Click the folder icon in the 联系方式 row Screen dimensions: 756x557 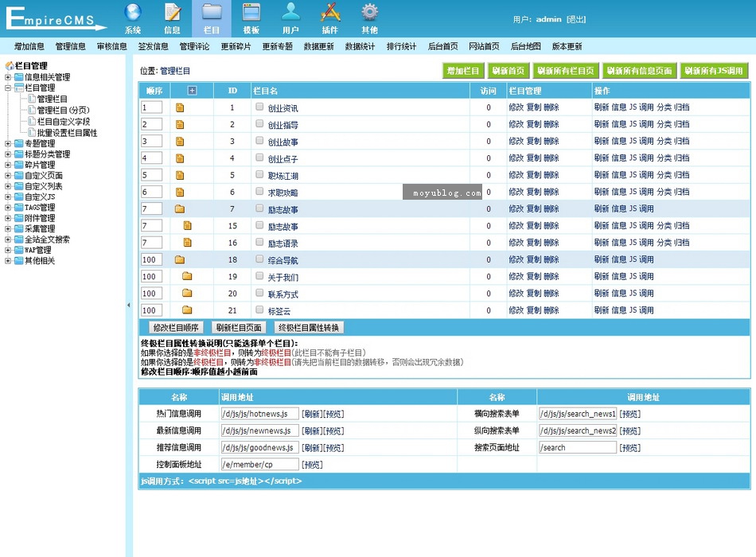(187, 293)
